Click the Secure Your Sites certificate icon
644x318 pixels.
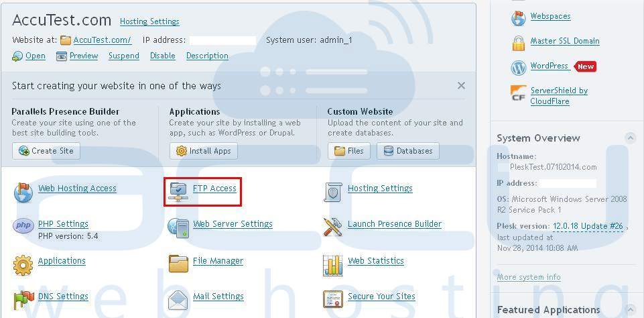tap(333, 299)
